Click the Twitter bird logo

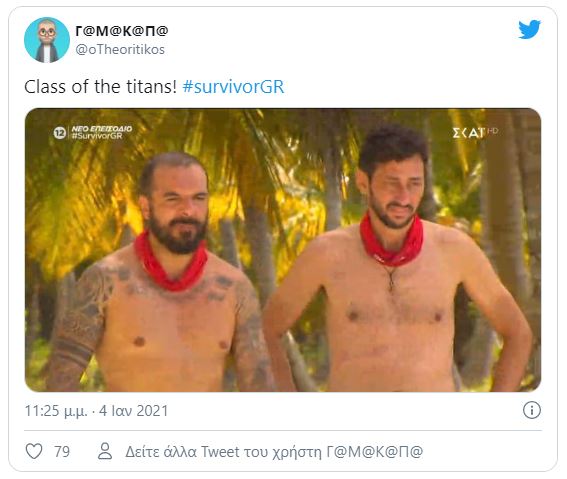pos(529,29)
